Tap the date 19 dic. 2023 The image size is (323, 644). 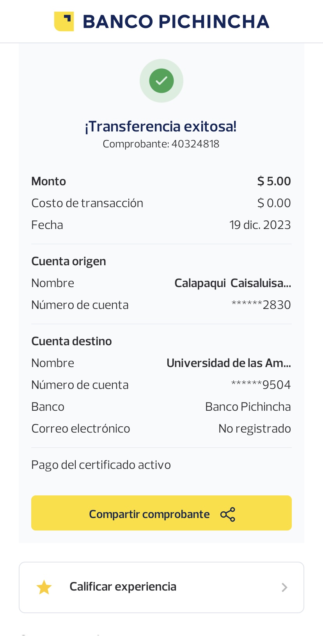tap(260, 225)
